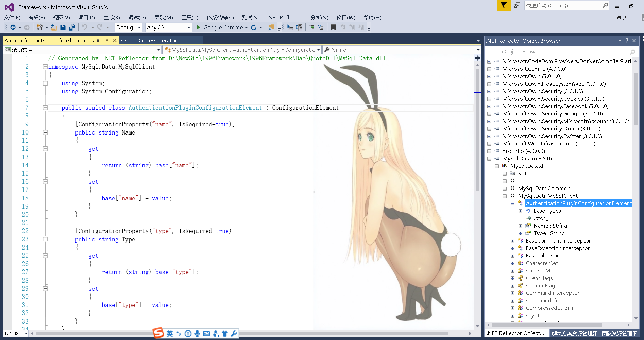644x340 pixels.
Task: Pin the AuthenticationPluginConfigurationElement.cs tab
Action: pos(106,40)
